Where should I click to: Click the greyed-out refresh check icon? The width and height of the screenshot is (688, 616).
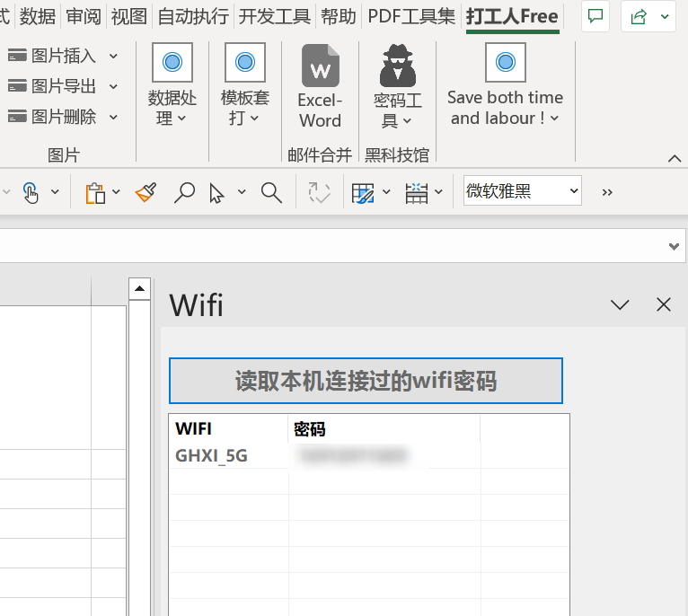coord(319,192)
